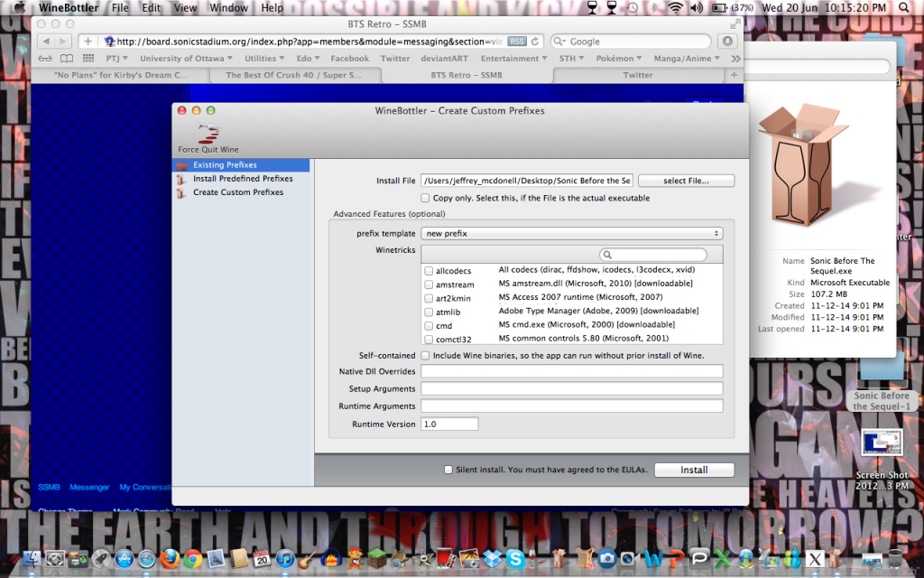The width and height of the screenshot is (924, 578).
Task: Open the Edit menu
Action: [152, 7]
